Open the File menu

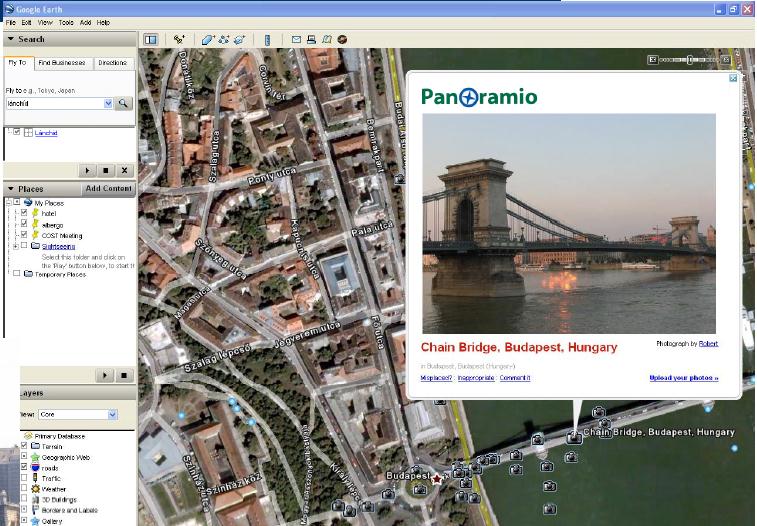tap(11, 22)
